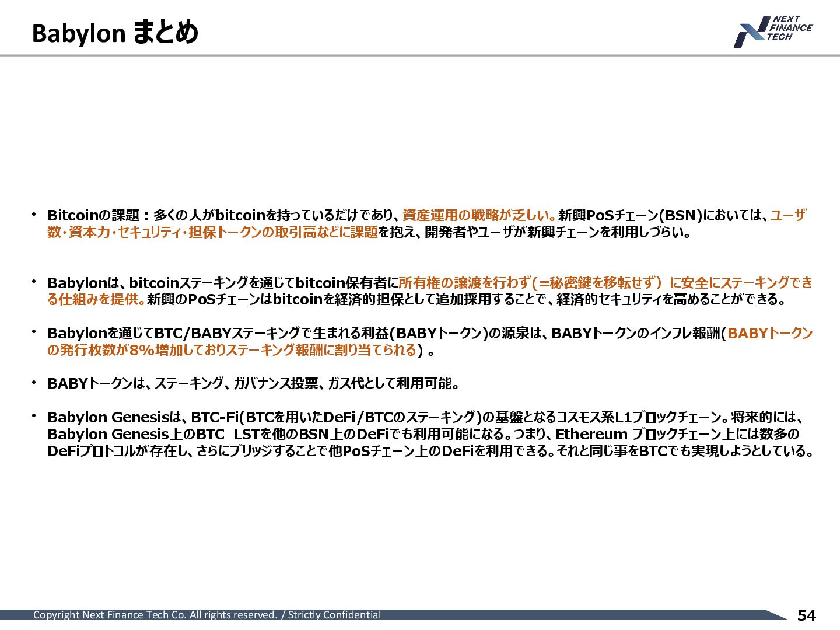This screenshot has width=840, height=630.
Task: Click the bullet starting 'Babylonを通じてBTC/BABY'
Action: [x=430, y=342]
